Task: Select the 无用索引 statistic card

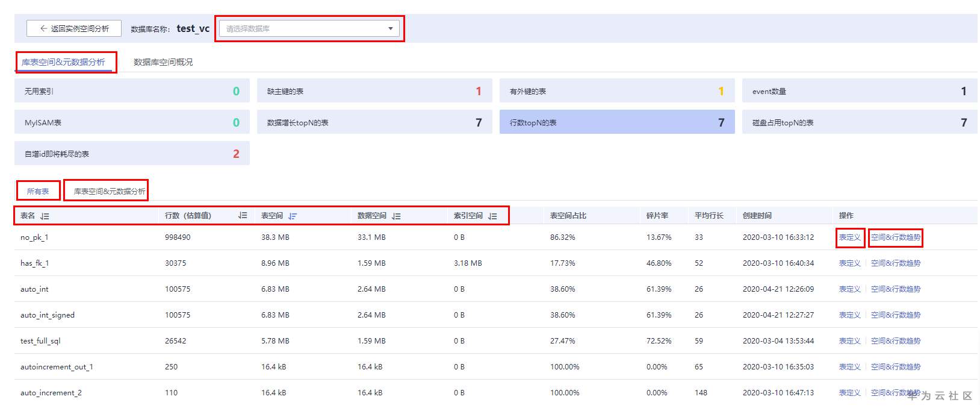Action: click(132, 91)
